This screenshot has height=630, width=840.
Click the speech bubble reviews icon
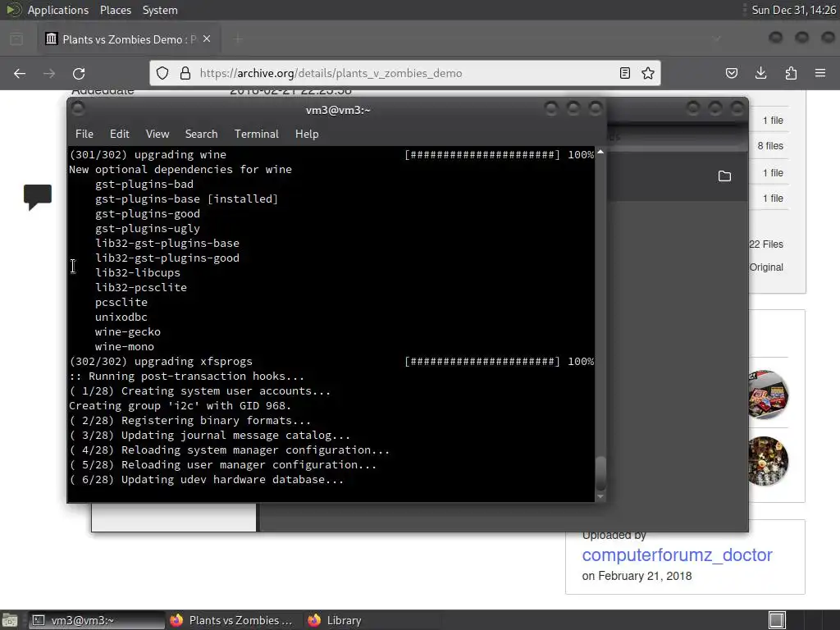tap(38, 197)
